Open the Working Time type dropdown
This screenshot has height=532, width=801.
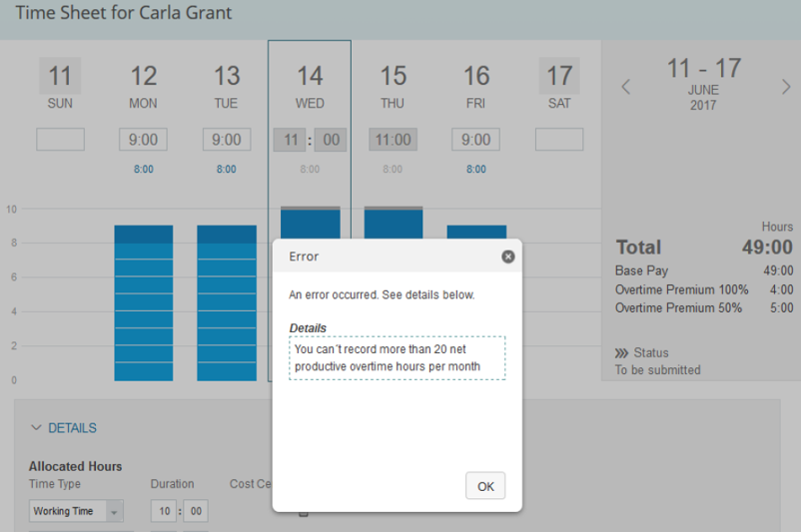pos(114,511)
